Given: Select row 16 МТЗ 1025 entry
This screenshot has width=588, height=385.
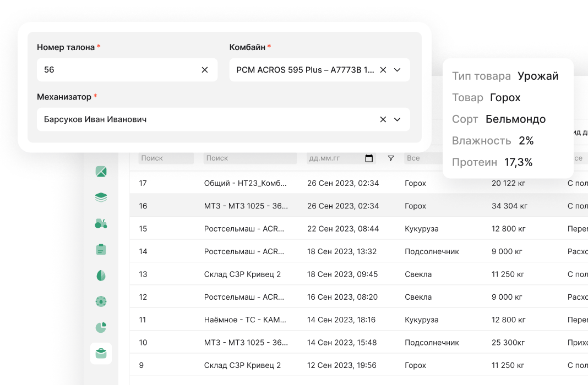Looking at the screenshot, I should click(246, 206).
